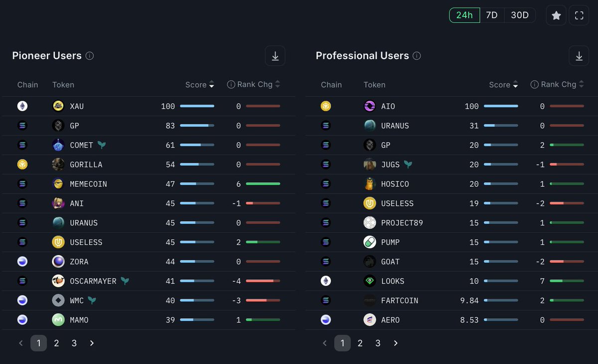This screenshot has width=598, height=364.
Task: Click the star favorite icon
Action: click(556, 15)
